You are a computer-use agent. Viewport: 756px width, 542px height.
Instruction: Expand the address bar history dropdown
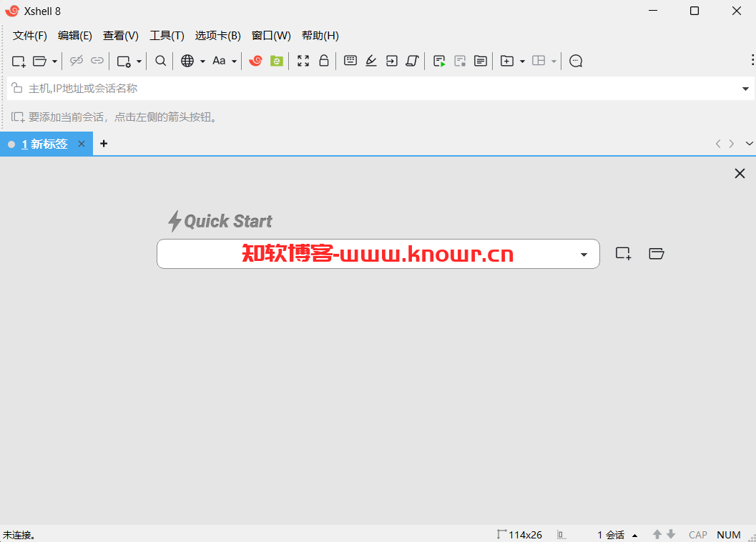(745, 89)
